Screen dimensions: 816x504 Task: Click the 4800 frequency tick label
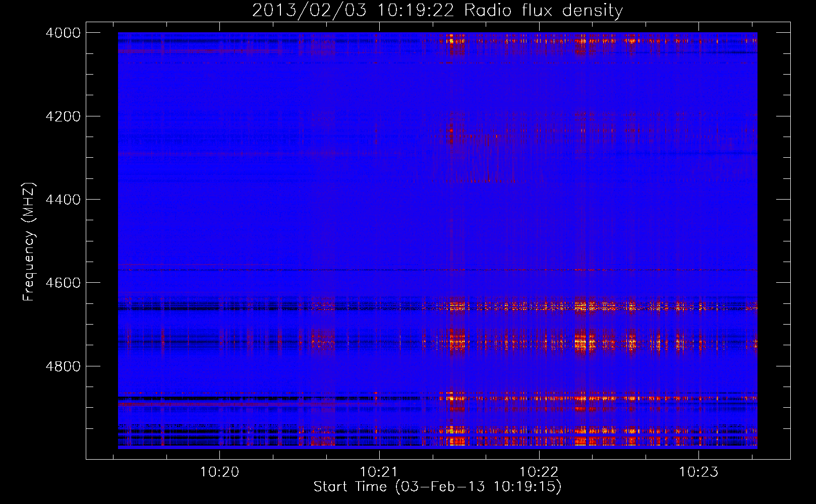click(63, 366)
